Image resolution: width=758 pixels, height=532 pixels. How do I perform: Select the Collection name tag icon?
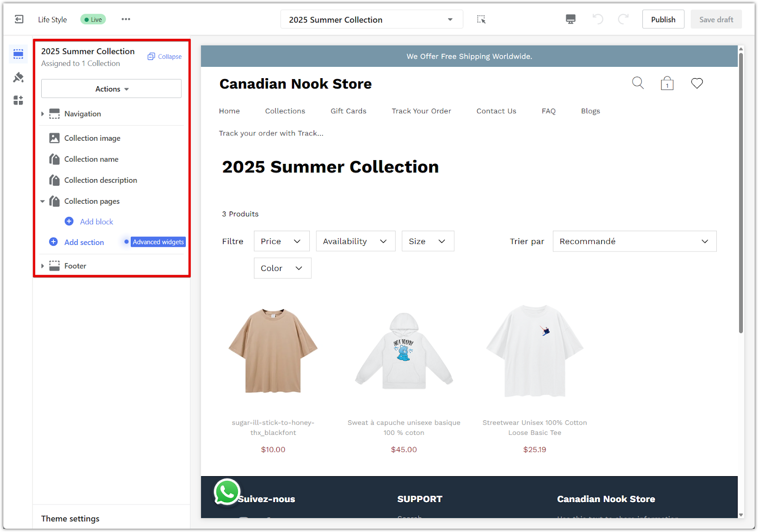click(54, 159)
